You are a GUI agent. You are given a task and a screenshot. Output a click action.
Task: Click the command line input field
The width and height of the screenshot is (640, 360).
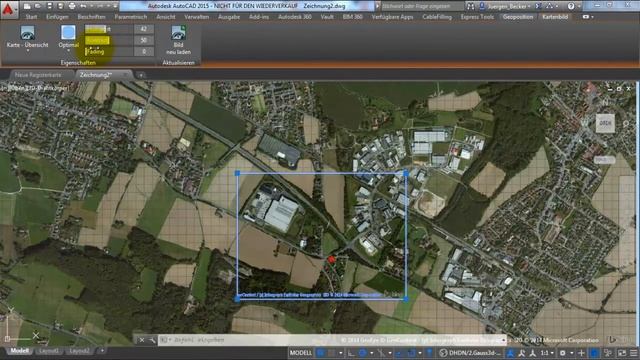tap(331, 340)
